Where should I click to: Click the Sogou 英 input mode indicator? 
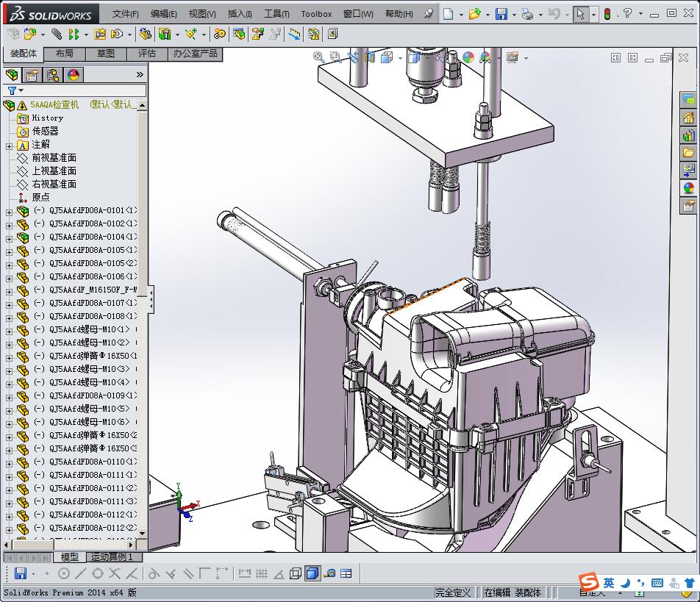(609, 583)
